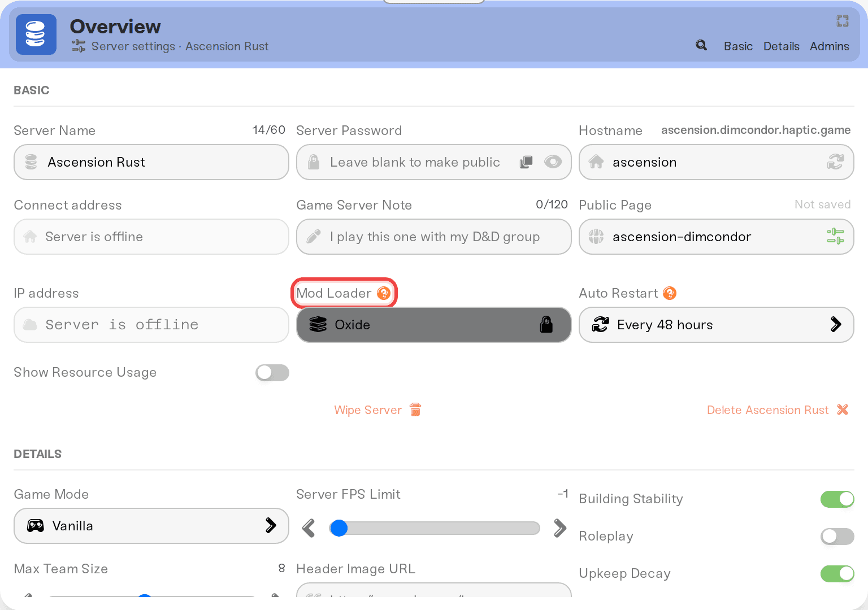Click the search magnifier icon in header
This screenshot has width=868, height=610.
click(701, 45)
